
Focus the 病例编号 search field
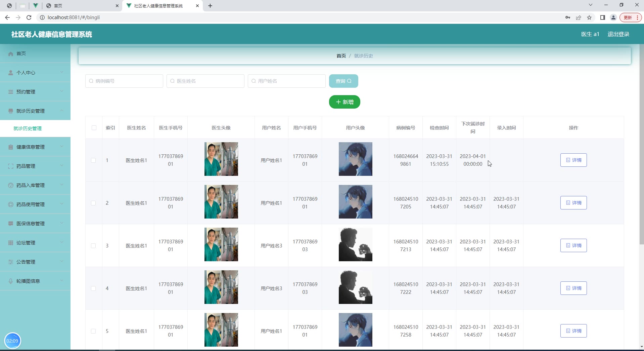tap(124, 81)
